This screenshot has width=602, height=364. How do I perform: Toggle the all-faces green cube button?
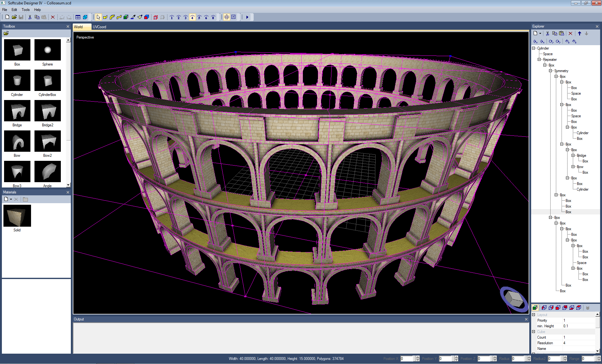click(x=535, y=308)
